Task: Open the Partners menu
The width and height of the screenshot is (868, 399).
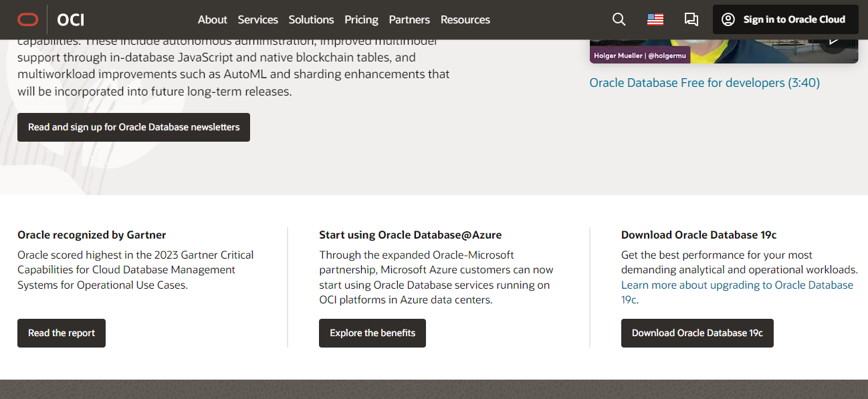Action: coord(409,19)
